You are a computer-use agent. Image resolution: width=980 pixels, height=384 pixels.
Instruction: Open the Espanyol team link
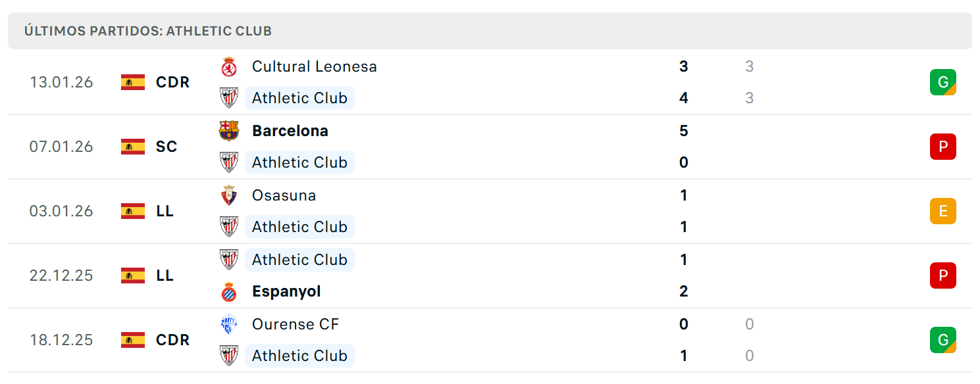[286, 291]
